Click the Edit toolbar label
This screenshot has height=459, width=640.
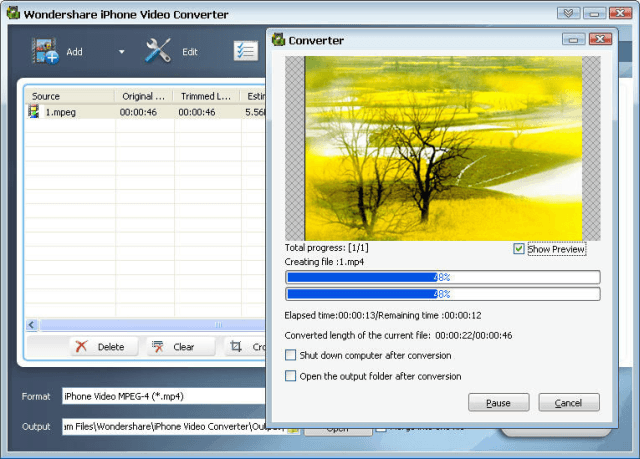click(x=190, y=52)
